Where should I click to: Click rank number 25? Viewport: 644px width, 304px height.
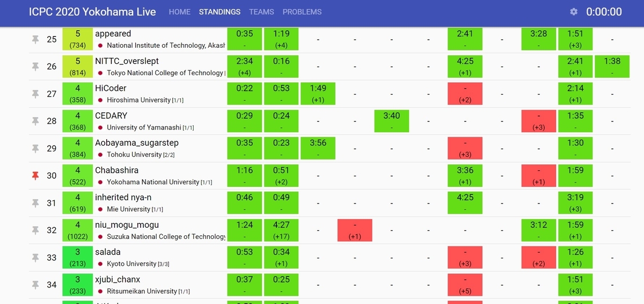(x=52, y=39)
